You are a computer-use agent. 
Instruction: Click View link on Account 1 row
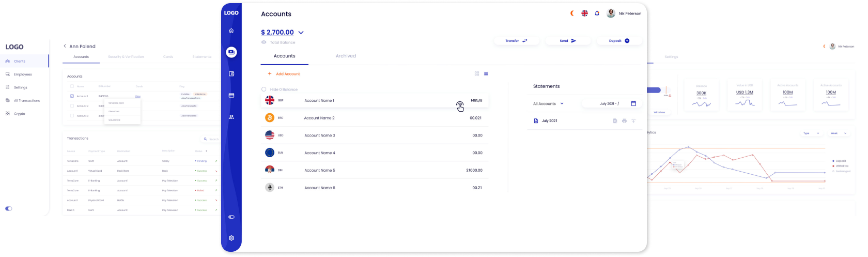click(138, 96)
